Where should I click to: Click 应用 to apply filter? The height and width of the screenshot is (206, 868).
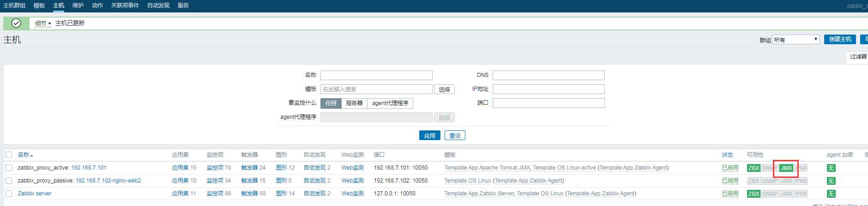430,135
